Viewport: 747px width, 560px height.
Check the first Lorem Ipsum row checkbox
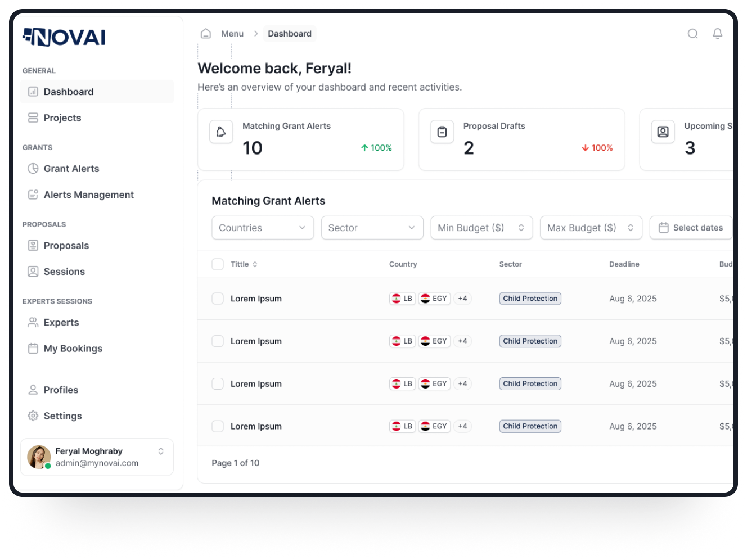click(218, 299)
